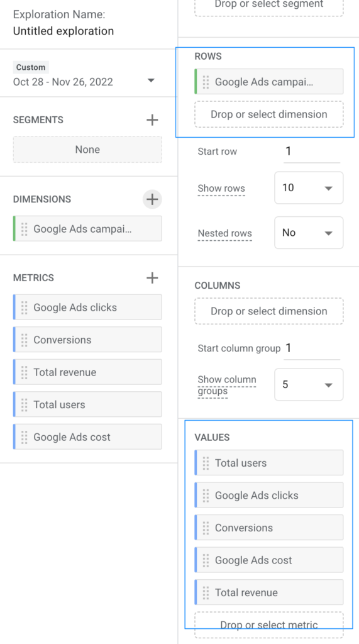This screenshot has height=644, width=359.
Task: Select Conversions chip in Values
Action: click(x=269, y=528)
